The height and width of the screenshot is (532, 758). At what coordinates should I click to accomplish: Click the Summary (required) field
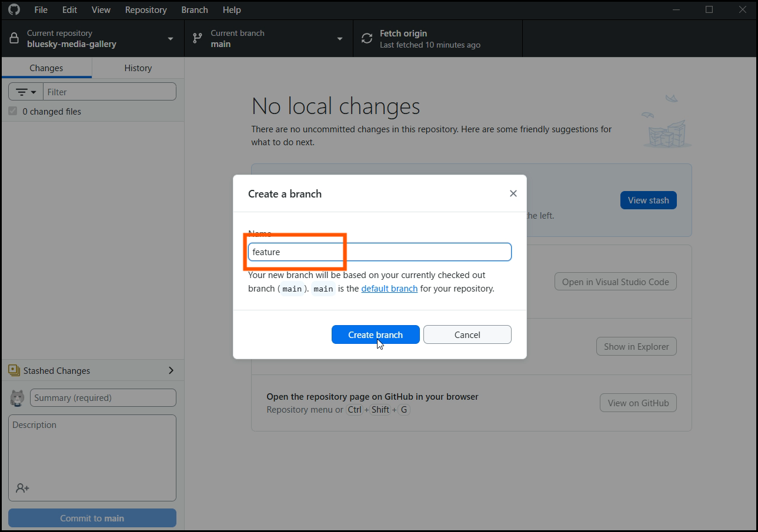pos(103,398)
